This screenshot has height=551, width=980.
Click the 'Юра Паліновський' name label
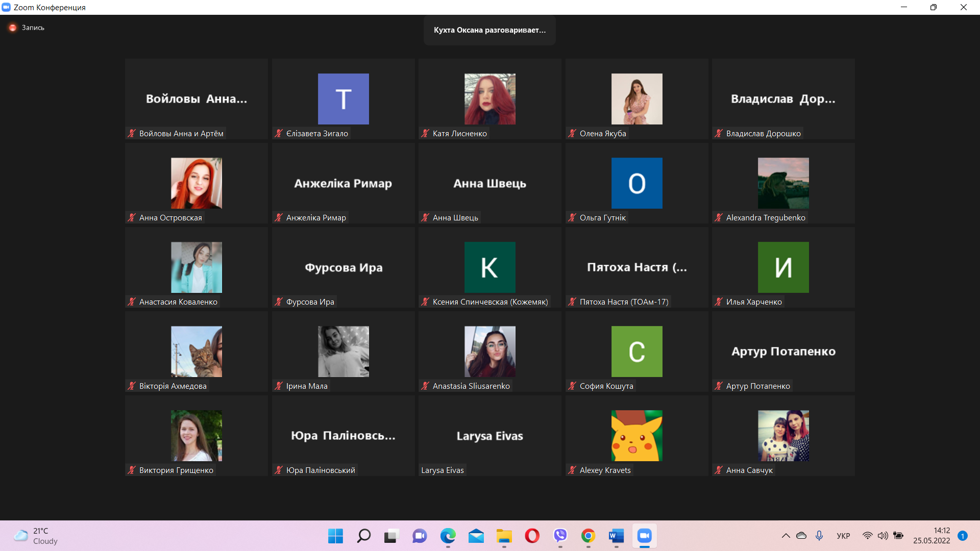pyautogui.click(x=321, y=470)
